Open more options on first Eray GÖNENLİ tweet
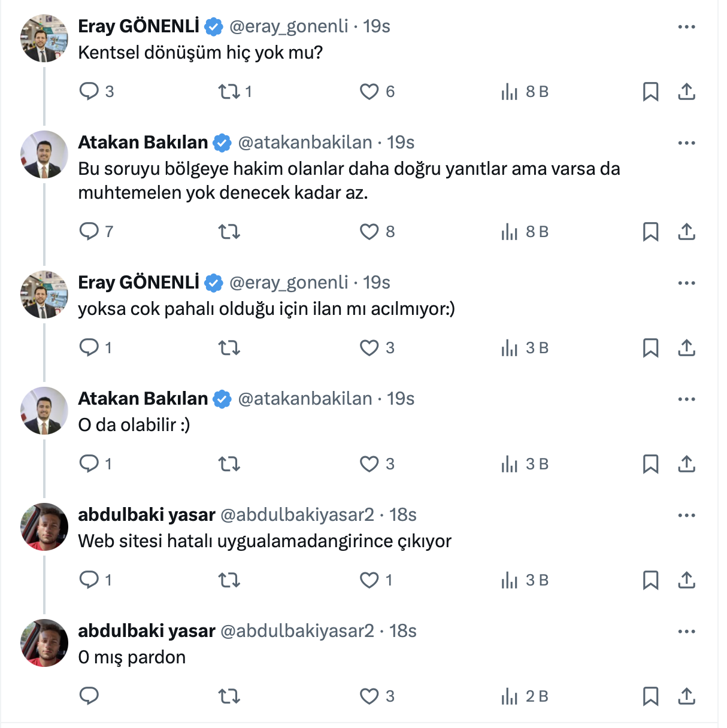This screenshot has height=728, width=727. pyautogui.click(x=686, y=27)
